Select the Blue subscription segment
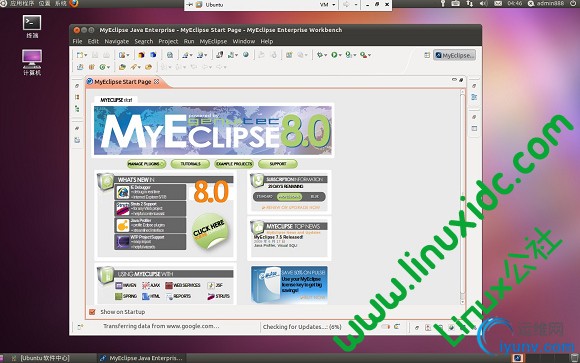The height and width of the screenshot is (363, 580). 314,196
